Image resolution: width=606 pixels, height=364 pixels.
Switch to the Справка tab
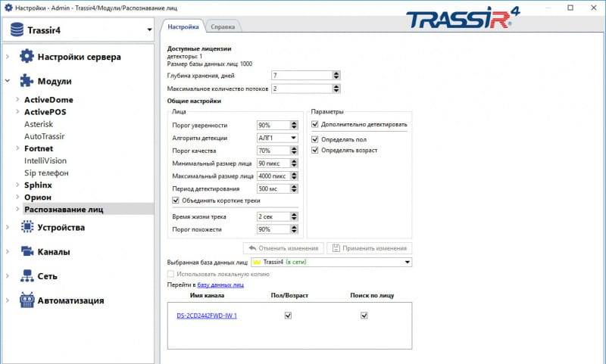coord(223,26)
